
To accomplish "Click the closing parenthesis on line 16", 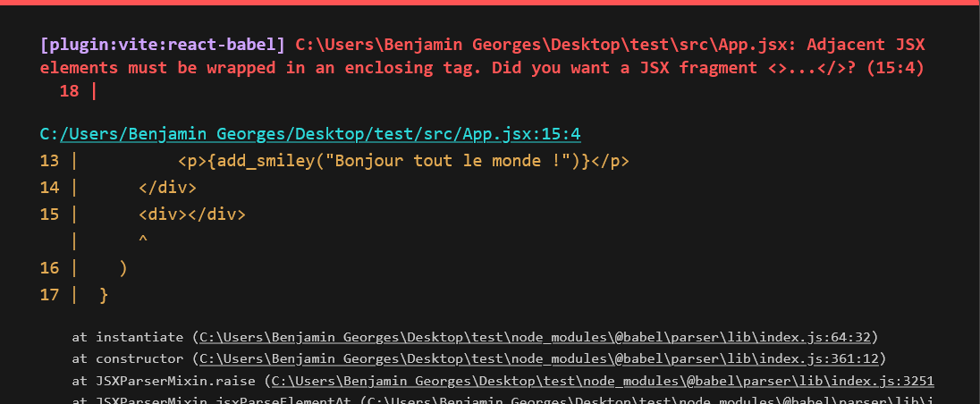I will pyautogui.click(x=123, y=268).
